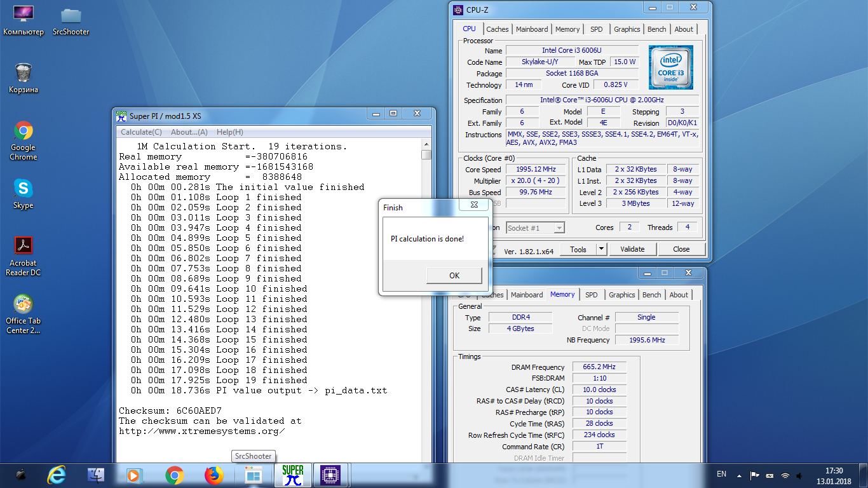The height and width of the screenshot is (488, 868).
Task: Switch to Super PI on the taskbar
Action: 293,475
